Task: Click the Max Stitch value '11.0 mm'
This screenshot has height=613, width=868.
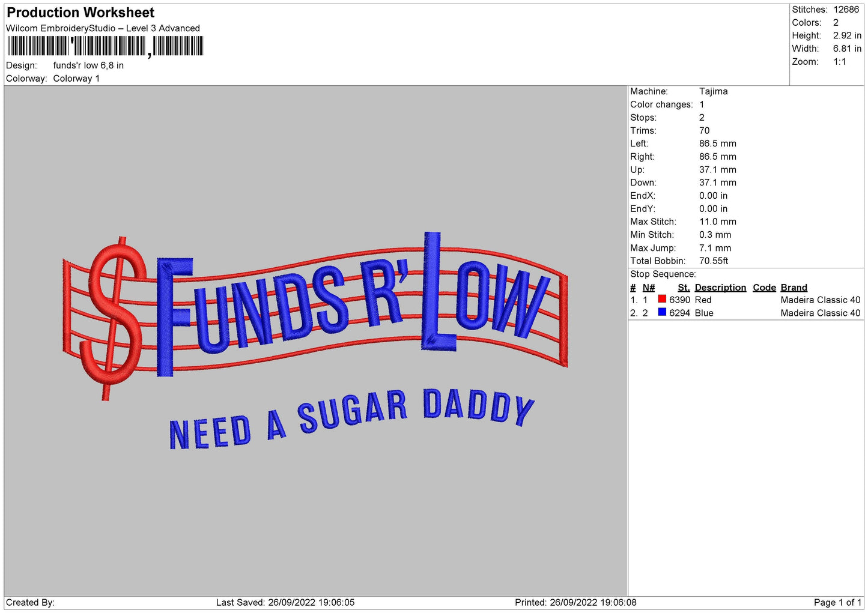Action: coord(718,222)
